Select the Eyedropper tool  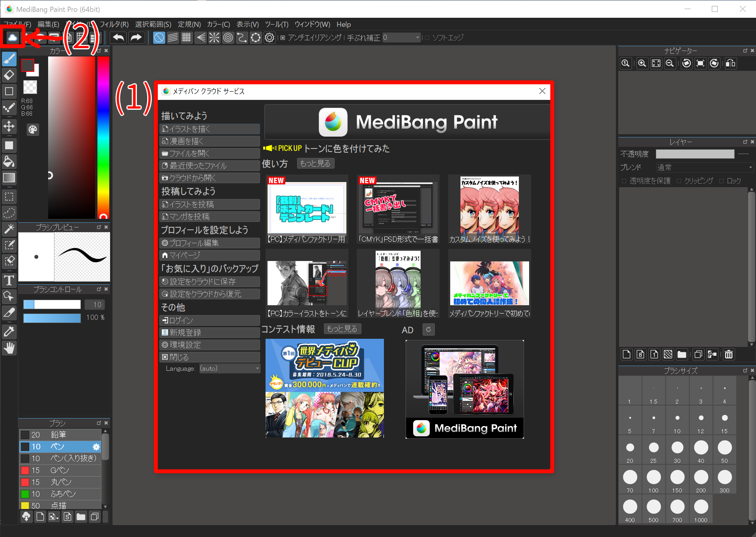(9, 332)
